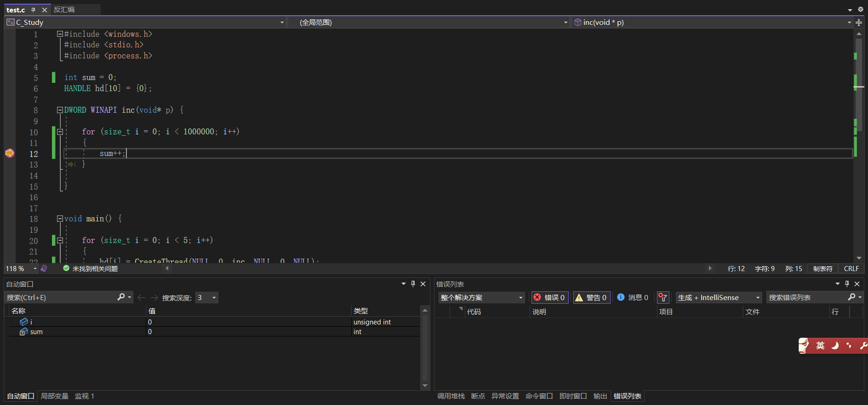The width and height of the screenshot is (868, 405).
Task: Click the clear error list filter icon
Action: point(662,298)
